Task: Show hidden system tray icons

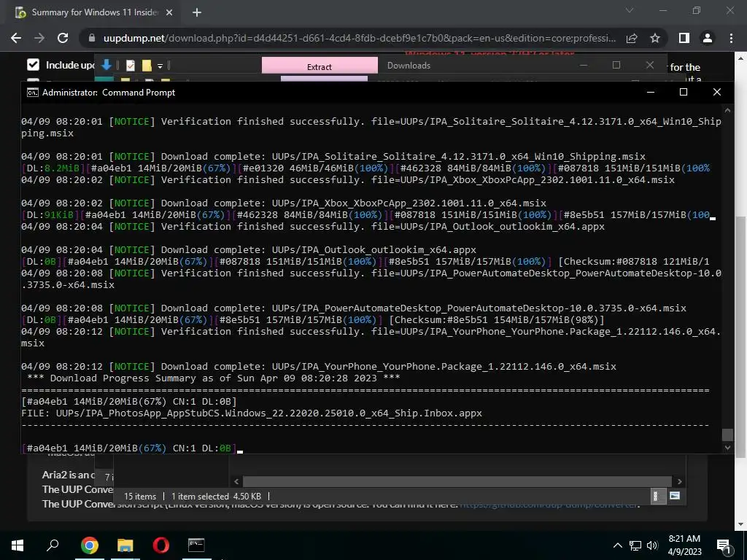Action: (617, 545)
